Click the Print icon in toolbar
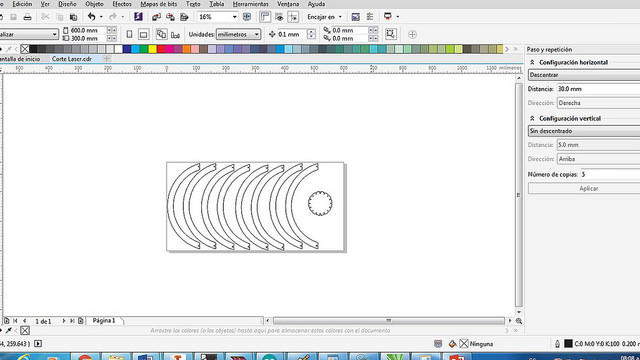 (x=27, y=17)
